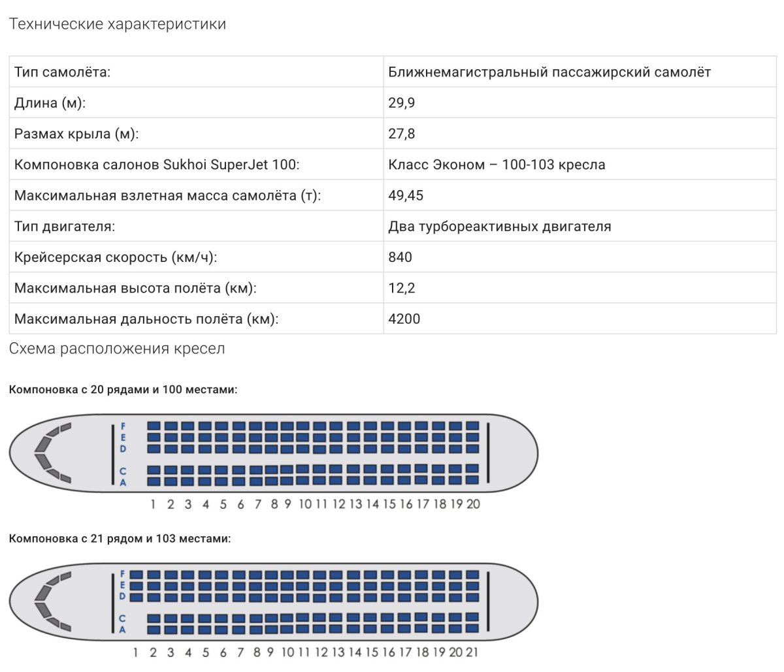Select the 'Схема расположения кресел' heading
This screenshot has height=672, width=784.
pos(117,349)
